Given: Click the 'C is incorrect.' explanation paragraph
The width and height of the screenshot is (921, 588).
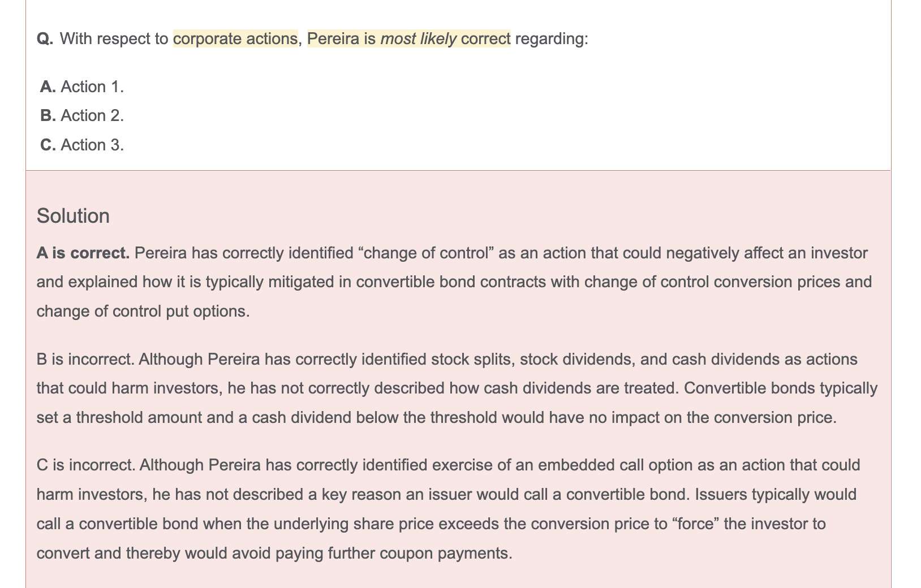Looking at the screenshot, I should click(448, 509).
